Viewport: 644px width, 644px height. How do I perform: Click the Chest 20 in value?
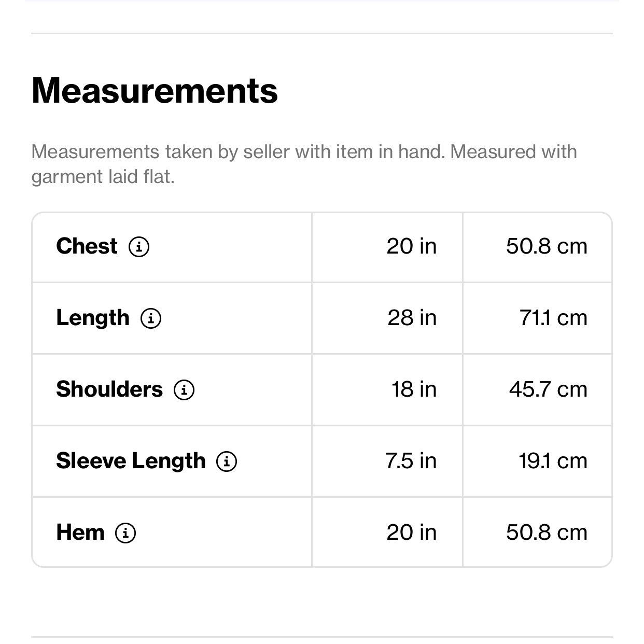point(412,246)
